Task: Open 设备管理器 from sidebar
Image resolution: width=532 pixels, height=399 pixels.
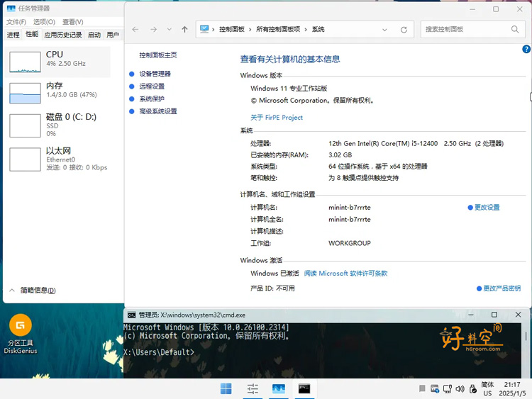Action: (155, 74)
